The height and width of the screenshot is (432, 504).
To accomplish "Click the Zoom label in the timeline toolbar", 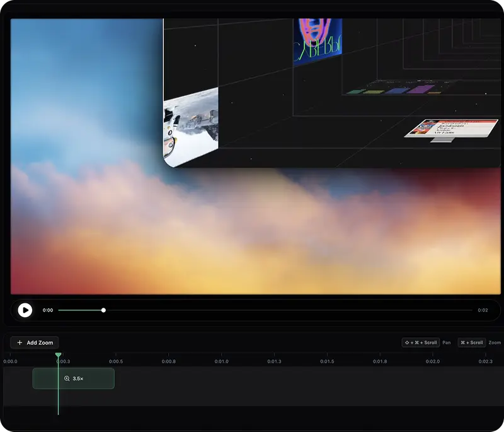I will 494,342.
